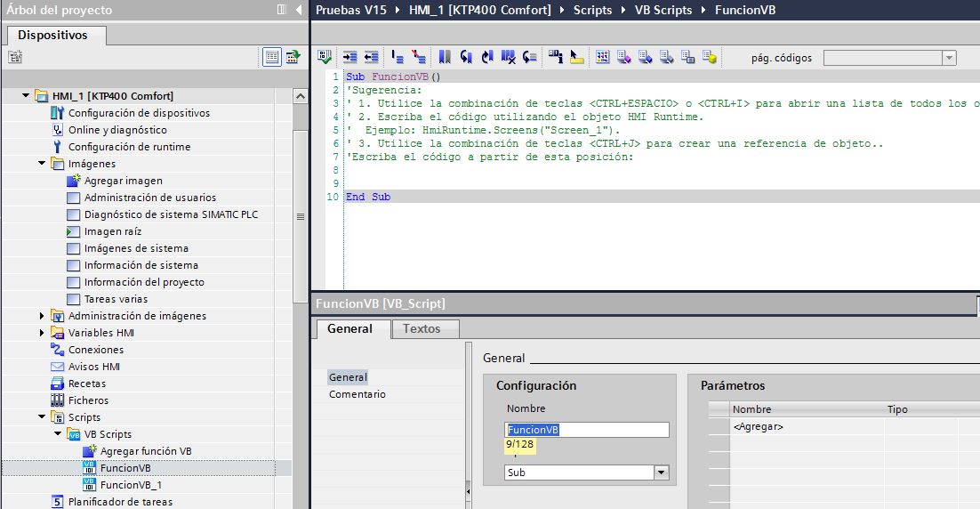Collapse the VB Scripts folder

[x=58, y=434]
